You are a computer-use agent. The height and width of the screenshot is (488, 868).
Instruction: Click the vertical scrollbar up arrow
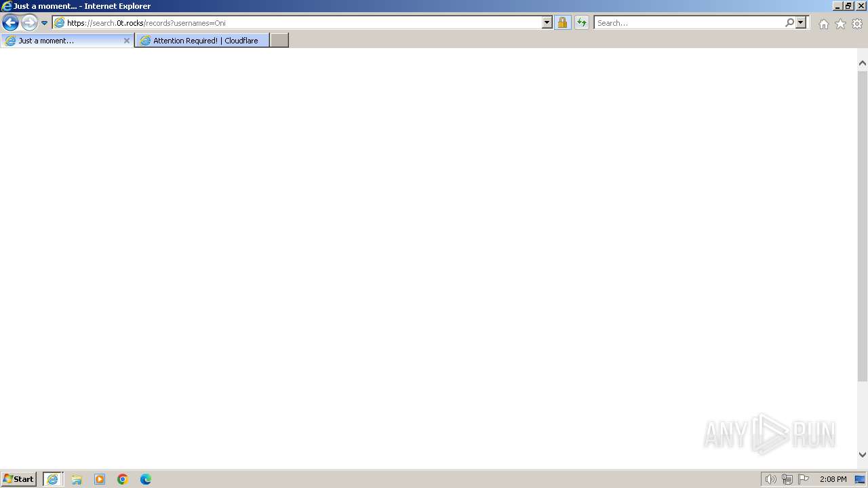[x=863, y=63]
